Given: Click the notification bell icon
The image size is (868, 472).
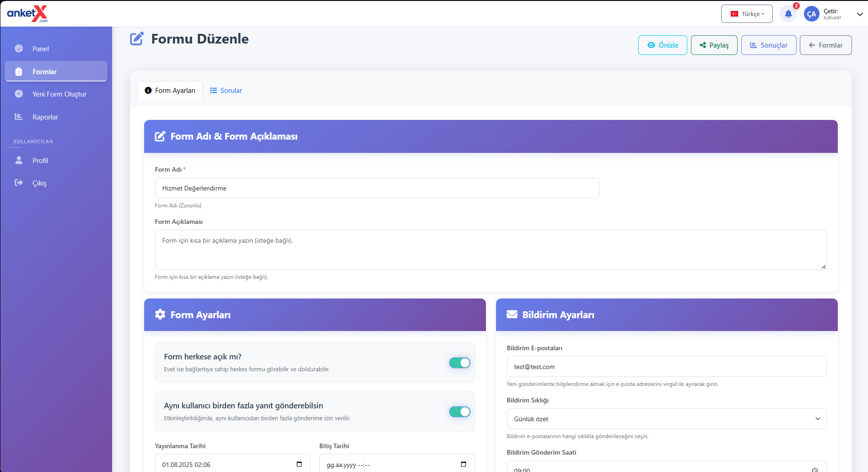Looking at the screenshot, I should [788, 14].
